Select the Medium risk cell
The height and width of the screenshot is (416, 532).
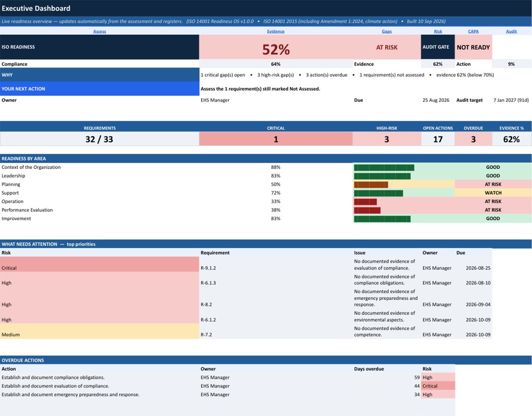(100, 331)
